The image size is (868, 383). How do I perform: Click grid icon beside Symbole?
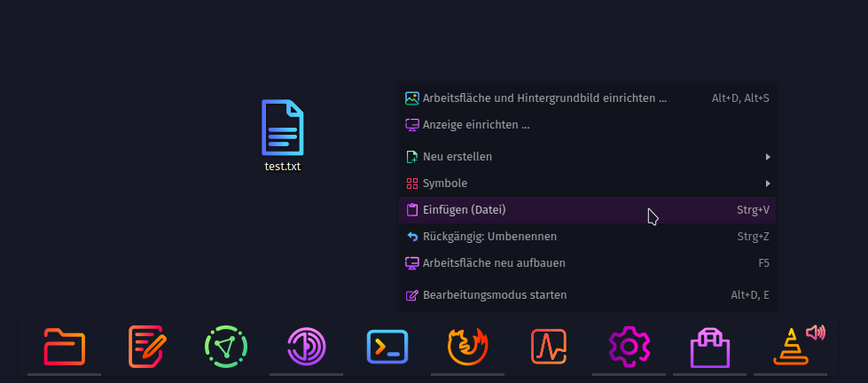pos(412,184)
